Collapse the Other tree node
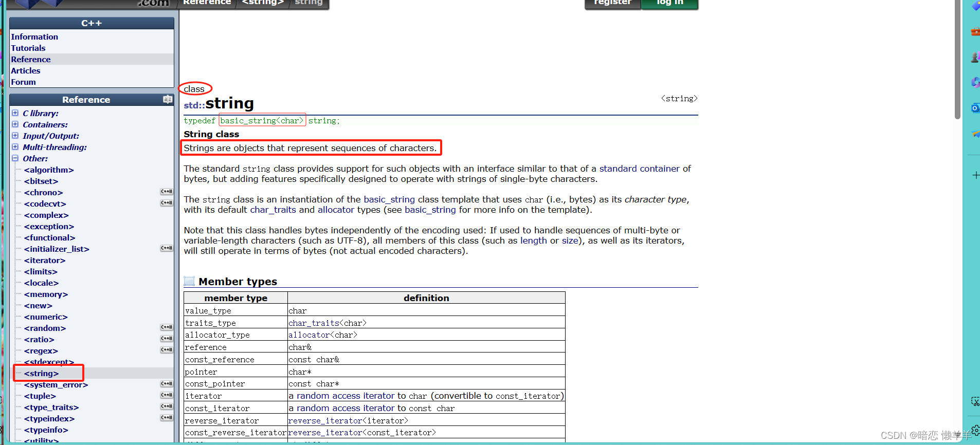The height and width of the screenshot is (445, 980). [15, 158]
